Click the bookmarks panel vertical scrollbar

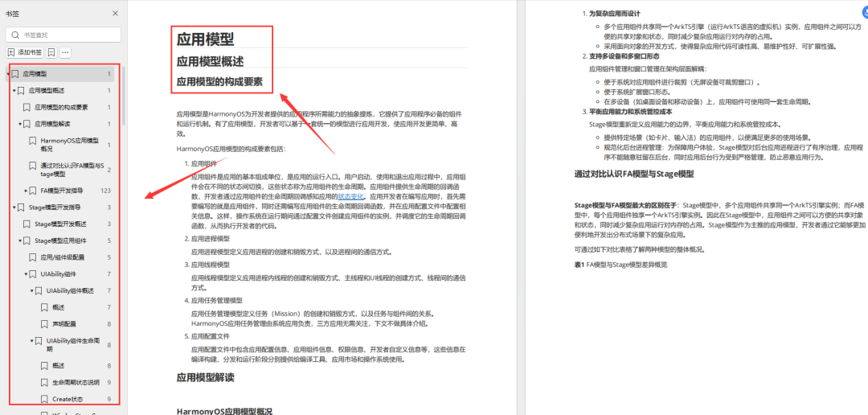(124, 95)
